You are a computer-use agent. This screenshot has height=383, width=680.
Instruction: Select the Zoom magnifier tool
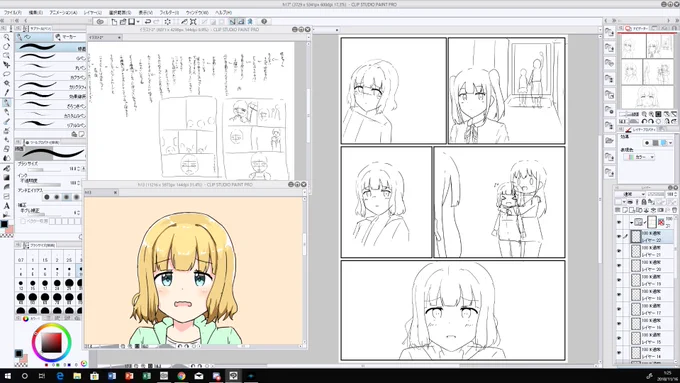click(6, 37)
